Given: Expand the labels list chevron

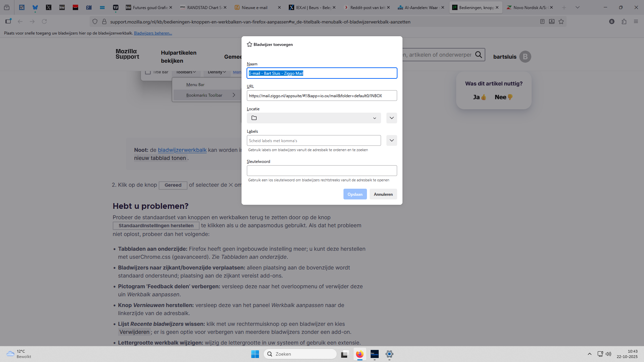Looking at the screenshot, I should (x=391, y=140).
